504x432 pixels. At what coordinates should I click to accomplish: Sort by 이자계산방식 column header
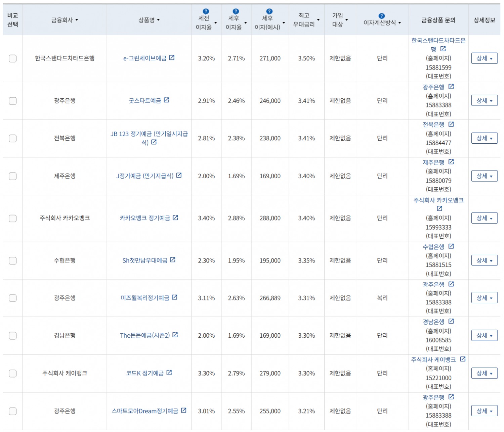click(x=382, y=23)
